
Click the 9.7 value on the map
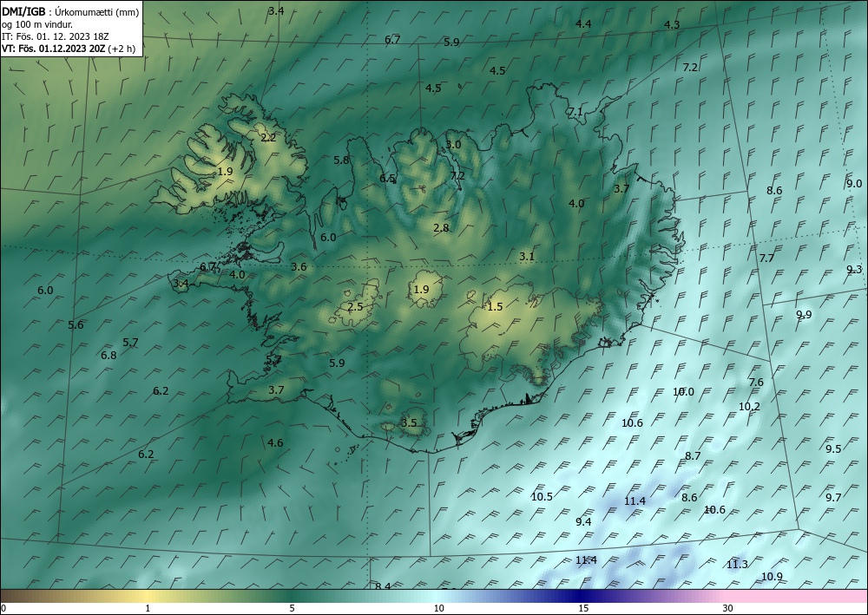pos(833,497)
